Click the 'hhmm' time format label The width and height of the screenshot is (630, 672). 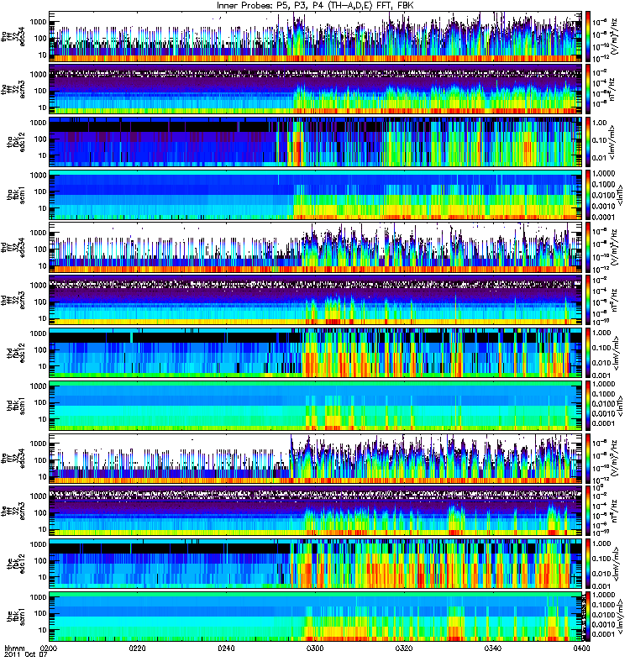coord(15,648)
